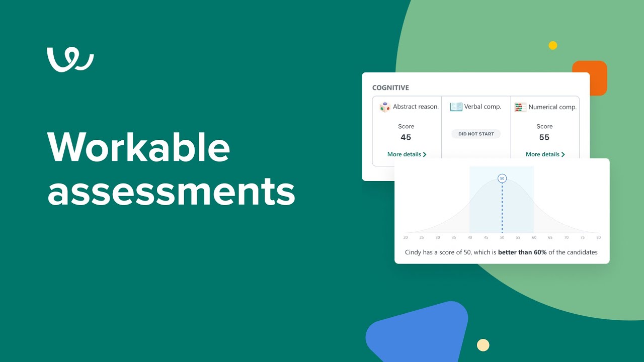Click the shaded 40 to 60 chart band
The width and height of the screenshot is (644, 362).
tap(502, 200)
